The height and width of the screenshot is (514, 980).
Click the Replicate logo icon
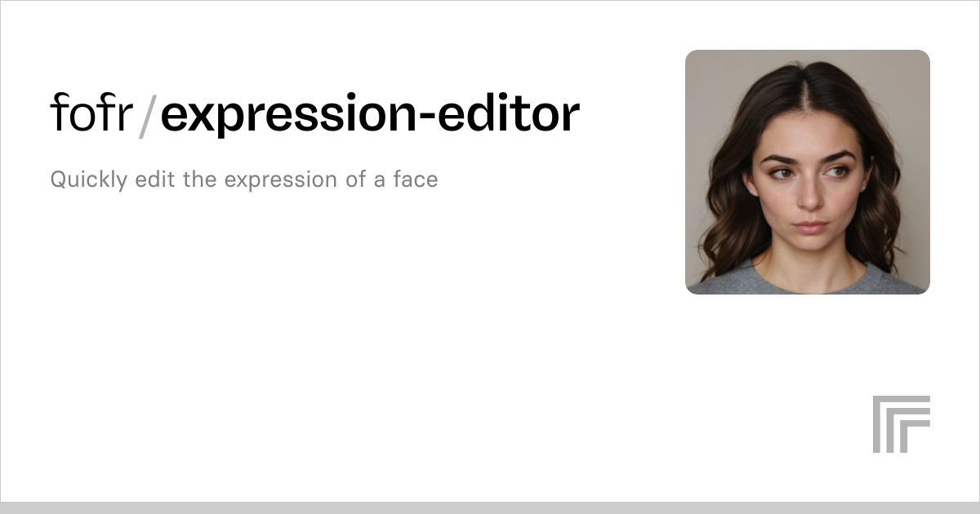pyautogui.click(x=902, y=424)
